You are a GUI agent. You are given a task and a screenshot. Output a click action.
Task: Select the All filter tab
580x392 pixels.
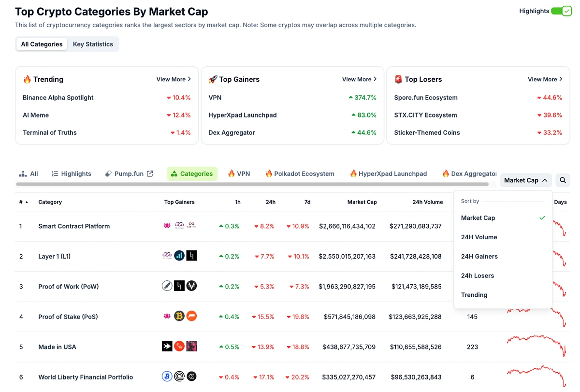(x=29, y=174)
